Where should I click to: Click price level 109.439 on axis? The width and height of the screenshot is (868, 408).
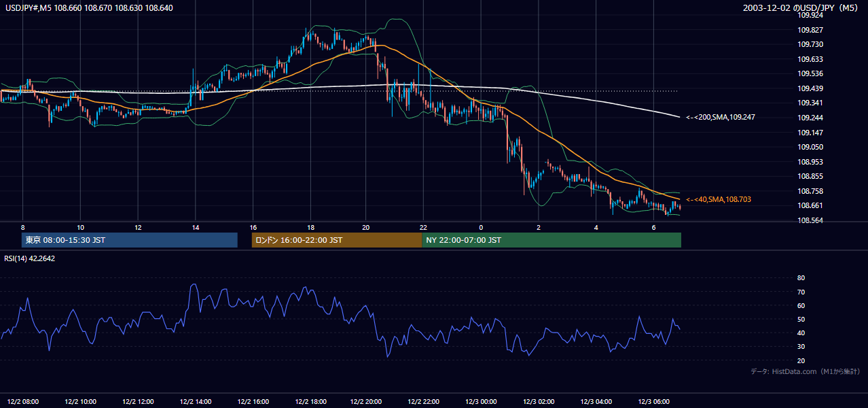coord(811,88)
